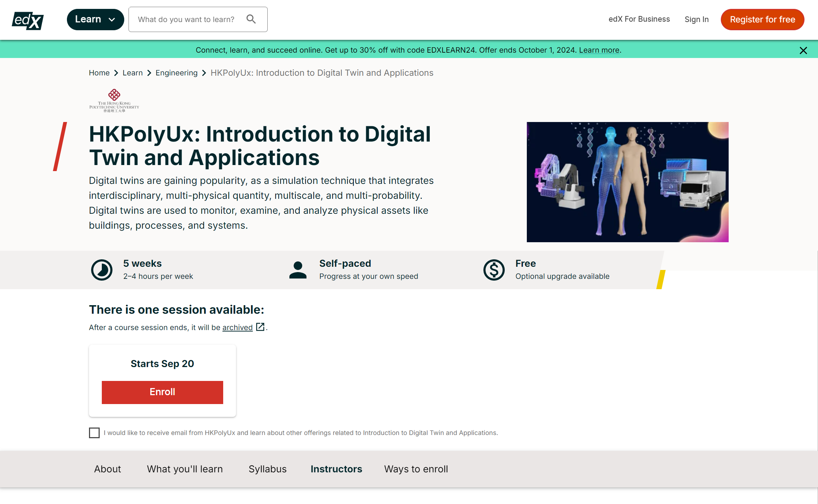Click the course thumbnail image
818x504 pixels.
click(x=628, y=182)
